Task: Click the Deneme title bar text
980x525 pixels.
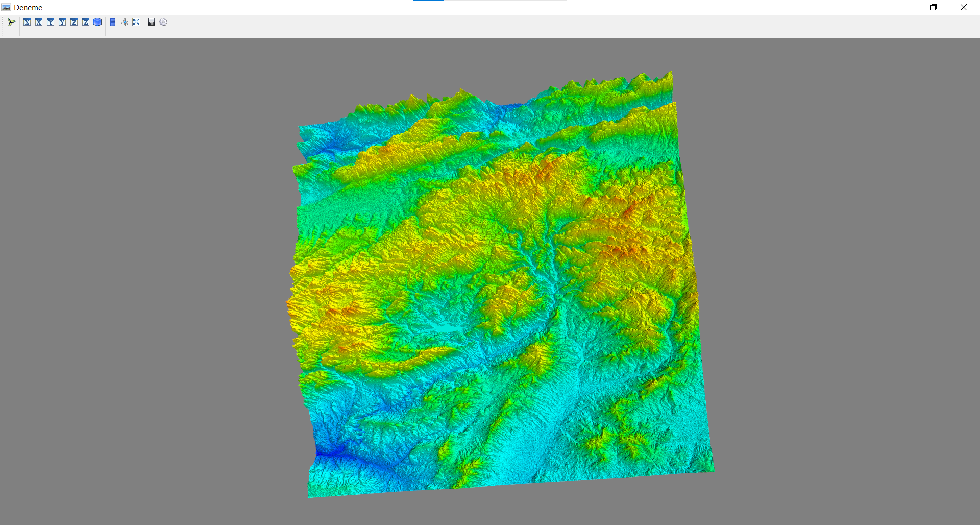Action: pyautogui.click(x=28, y=7)
